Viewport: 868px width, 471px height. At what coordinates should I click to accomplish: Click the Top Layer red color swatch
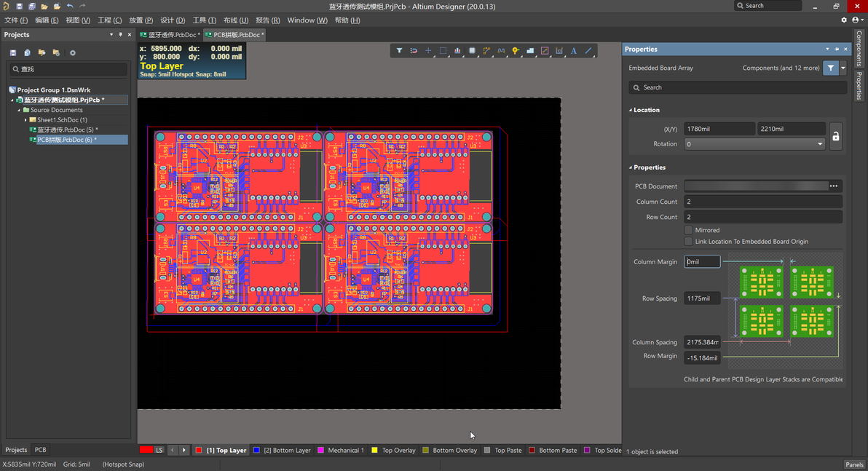(x=198, y=451)
